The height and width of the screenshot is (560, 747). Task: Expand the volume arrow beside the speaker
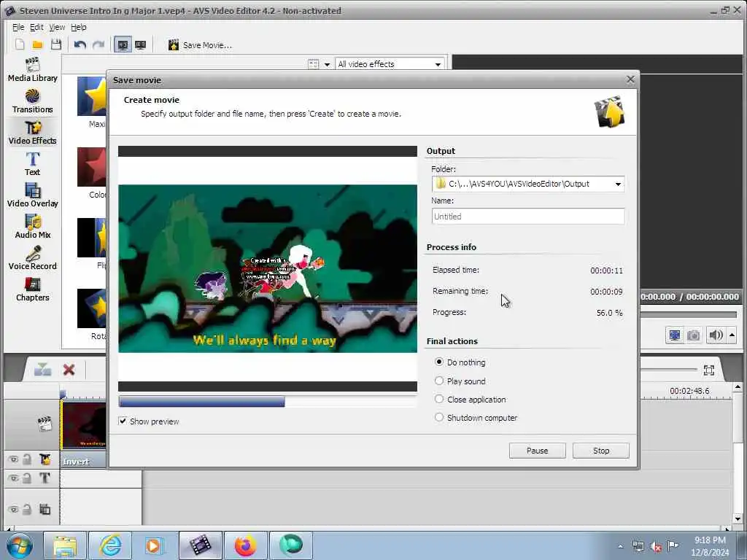tap(732, 335)
